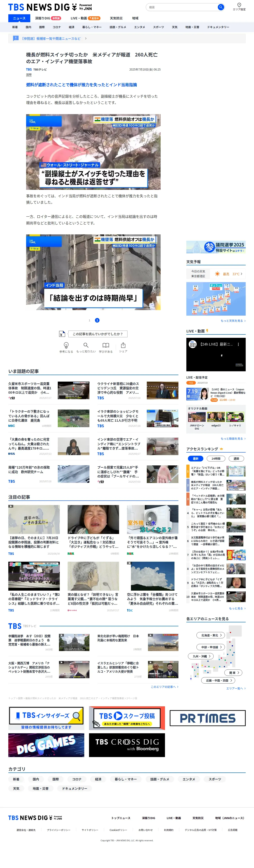Image resolution: width=254 pixels, height=868 pixels.
Task: Click the TBS NEWS DIG header logo
Action: click(50, 7)
